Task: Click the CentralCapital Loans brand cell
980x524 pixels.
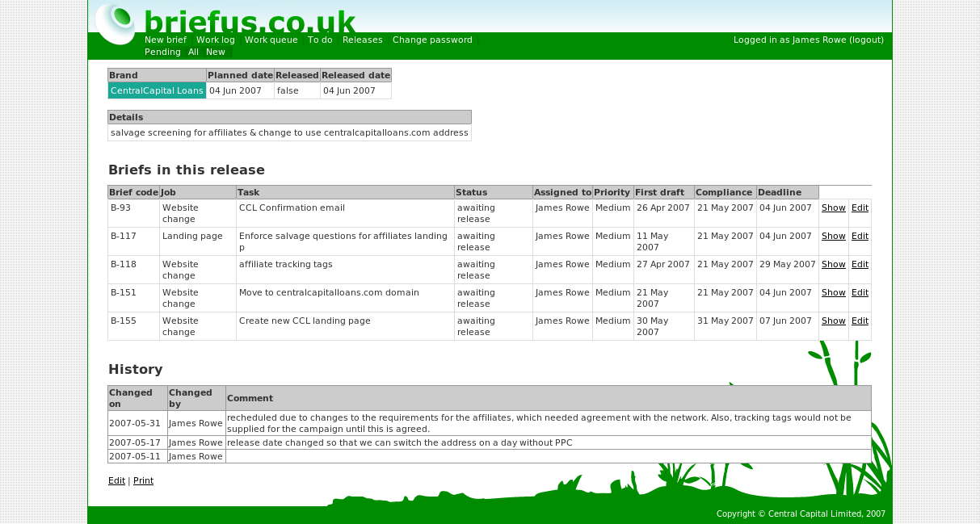Action: tap(157, 91)
